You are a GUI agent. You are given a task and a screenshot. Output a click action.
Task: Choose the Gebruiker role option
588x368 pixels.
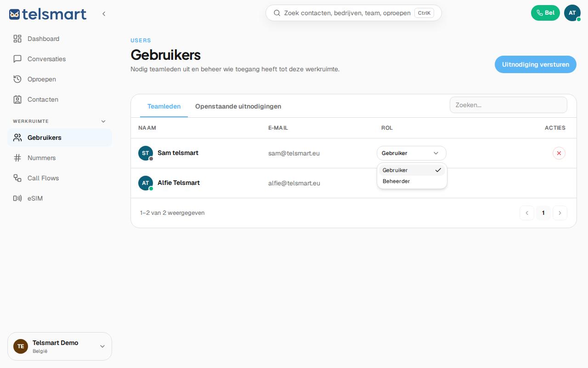pyautogui.click(x=412, y=170)
